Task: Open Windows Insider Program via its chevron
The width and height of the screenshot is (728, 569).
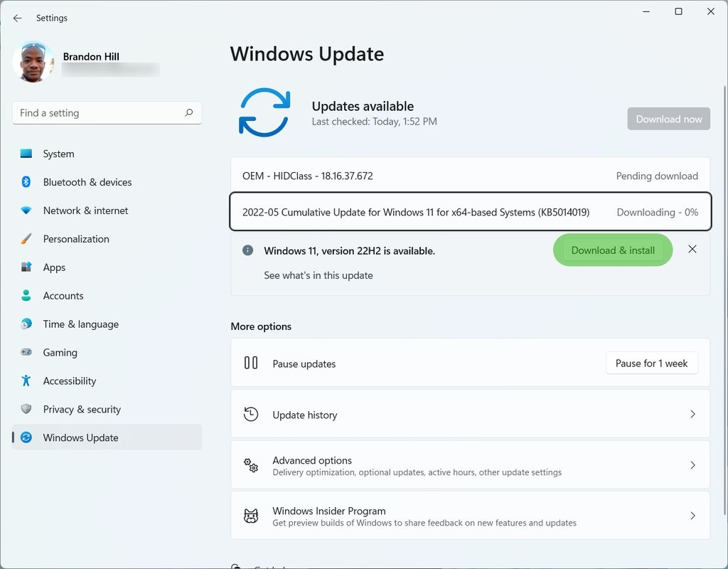Action: point(692,515)
